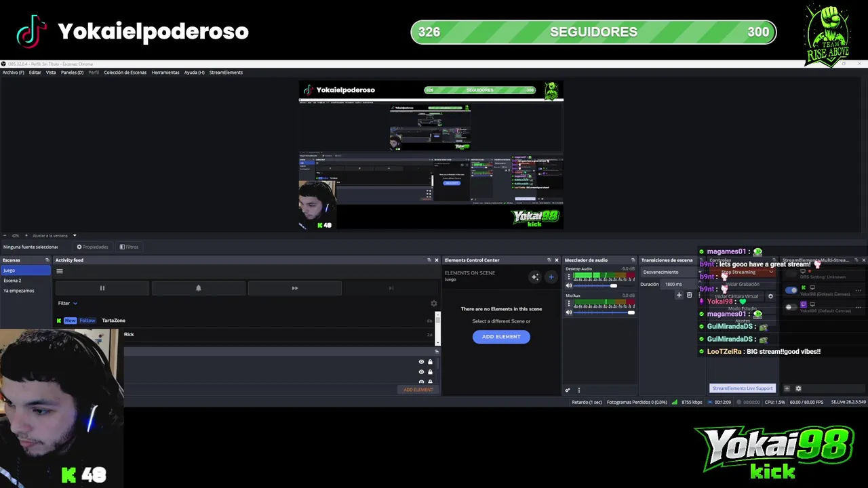The width and height of the screenshot is (868, 488).
Task: Undock the Elements Control Center panel
Action: tap(549, 260)
